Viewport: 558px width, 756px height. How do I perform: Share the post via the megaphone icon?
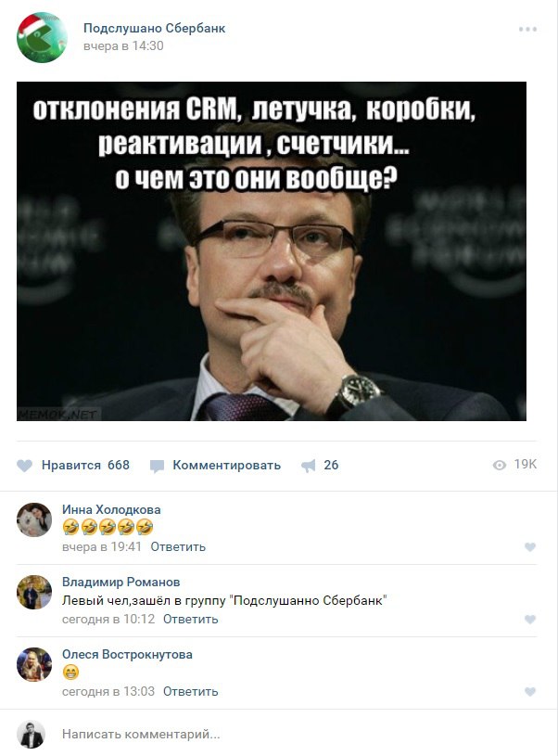[x=309, y=466]
